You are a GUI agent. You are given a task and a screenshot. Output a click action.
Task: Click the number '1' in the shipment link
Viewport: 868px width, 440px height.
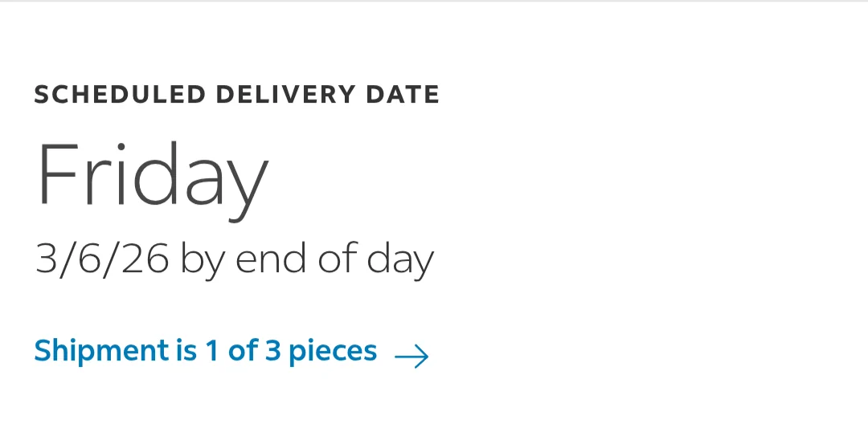pos(212,350)
